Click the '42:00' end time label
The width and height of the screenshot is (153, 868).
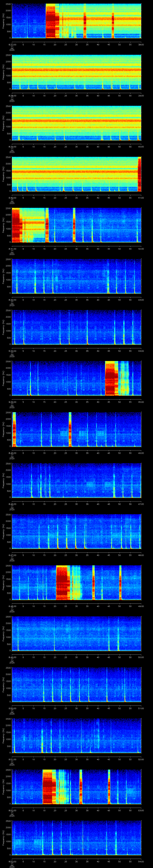click(141, 249)
